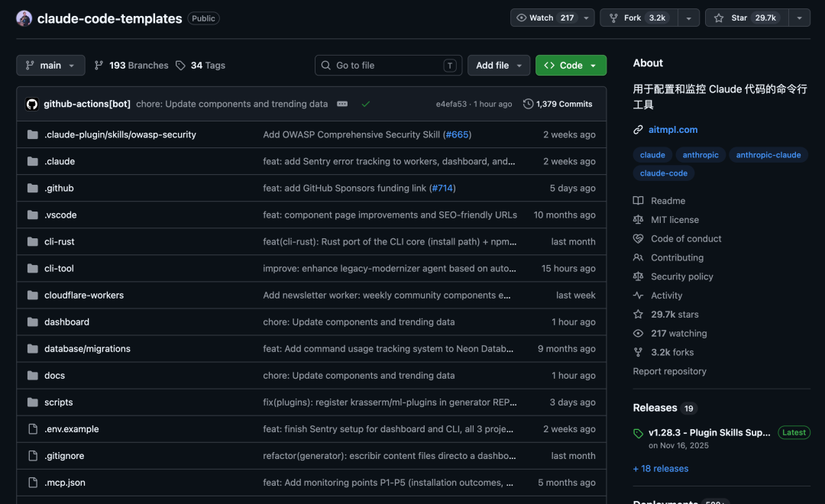The height and width of the screenshot is (504, 825).
Task: Click the eye icon beside 217 watching
Action: (638, 334)
